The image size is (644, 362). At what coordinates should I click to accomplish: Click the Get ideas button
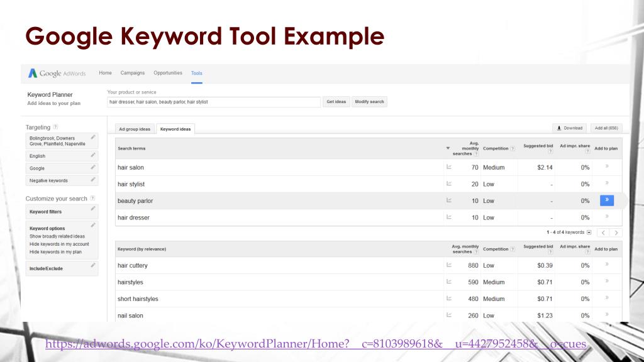336,102
